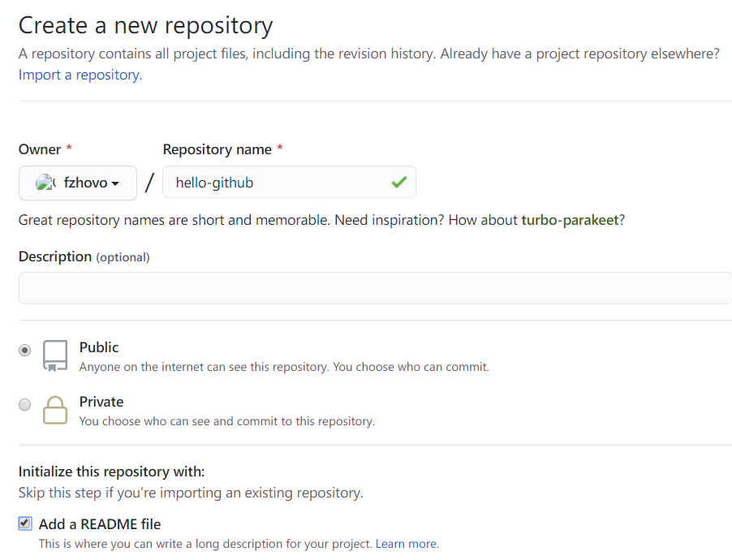Screen dimensions: 732x560
Task: Click the fzhovo owner avatar image
Action: point(45,183)
